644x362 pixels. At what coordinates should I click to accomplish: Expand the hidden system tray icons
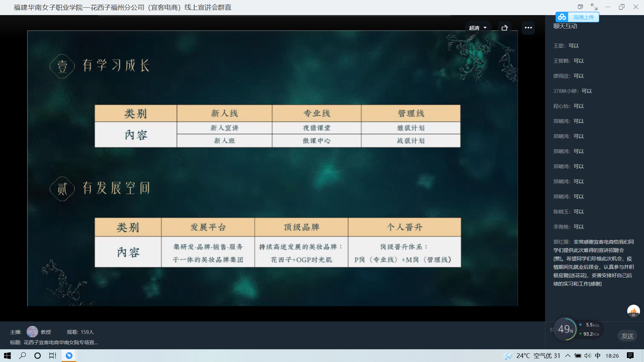click(568, 356)
